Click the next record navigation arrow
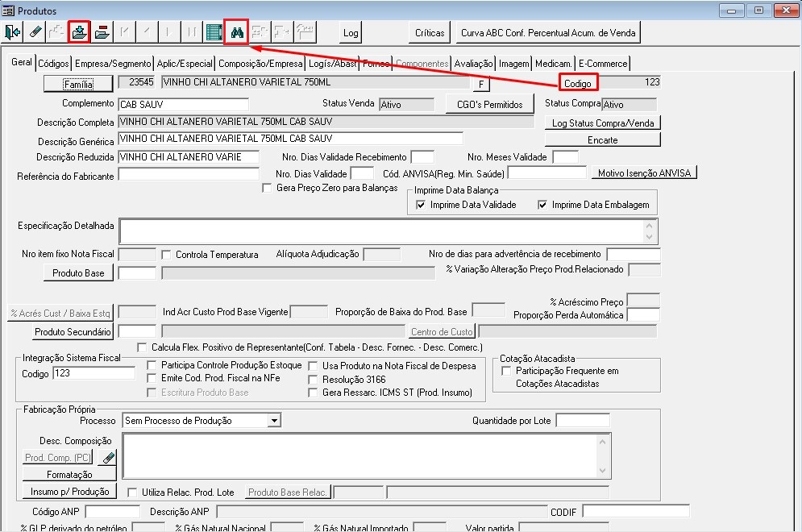The height and width of the screenshot is (532, 802). tap(169, 33)
